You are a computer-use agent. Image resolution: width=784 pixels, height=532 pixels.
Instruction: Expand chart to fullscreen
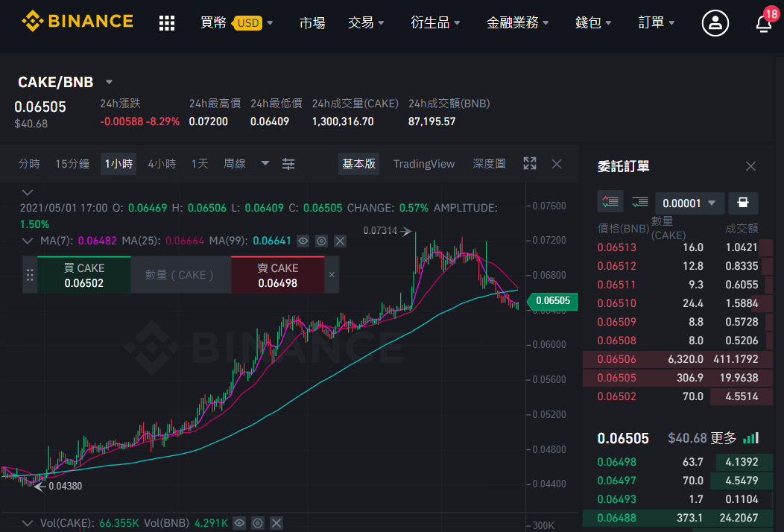(x=530, y=163)
